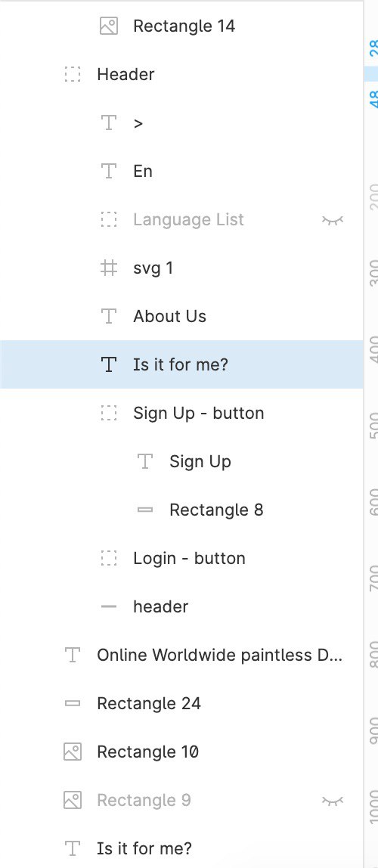Image resolution: width=378 pixels, height=868 pixels.
Task: Select the Language List group layer
Action: coord(181,220)
